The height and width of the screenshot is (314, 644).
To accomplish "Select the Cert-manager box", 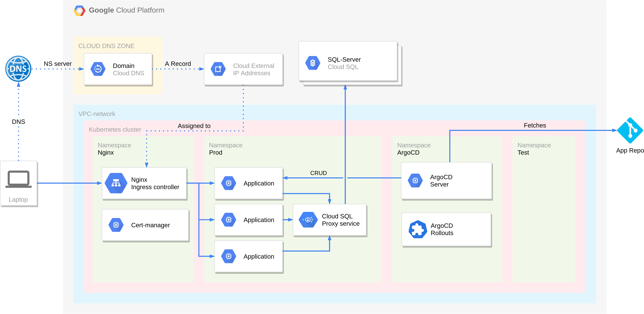I will 145,225.
